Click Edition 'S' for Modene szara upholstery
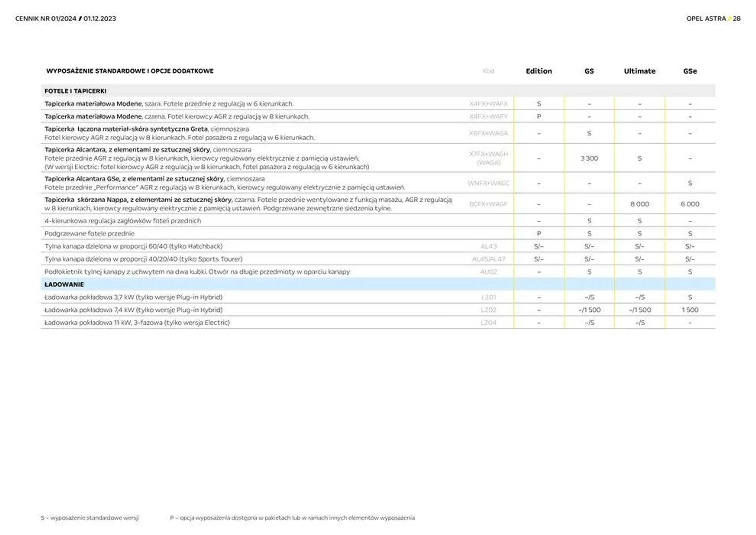The height and width of the screenshot is (535, 756). [539, 104]
